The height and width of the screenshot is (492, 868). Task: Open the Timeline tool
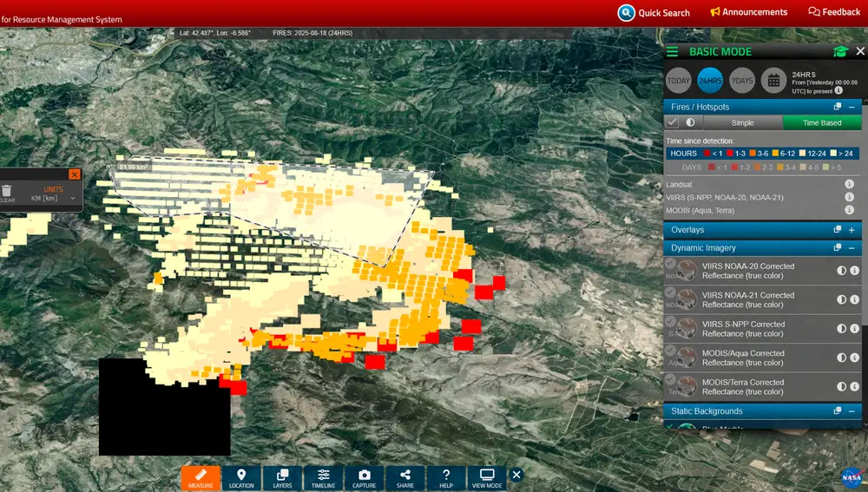tap(323, 478)
